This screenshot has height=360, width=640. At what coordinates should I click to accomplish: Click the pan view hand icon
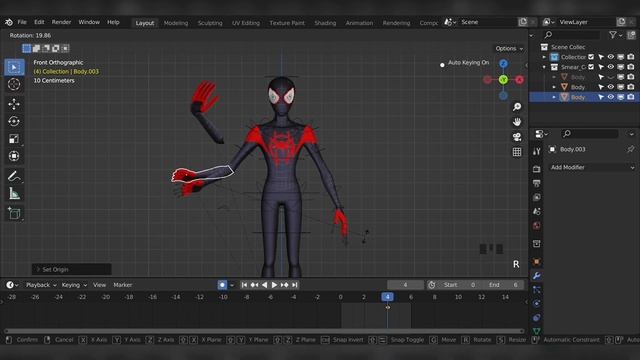click(517, 122)
